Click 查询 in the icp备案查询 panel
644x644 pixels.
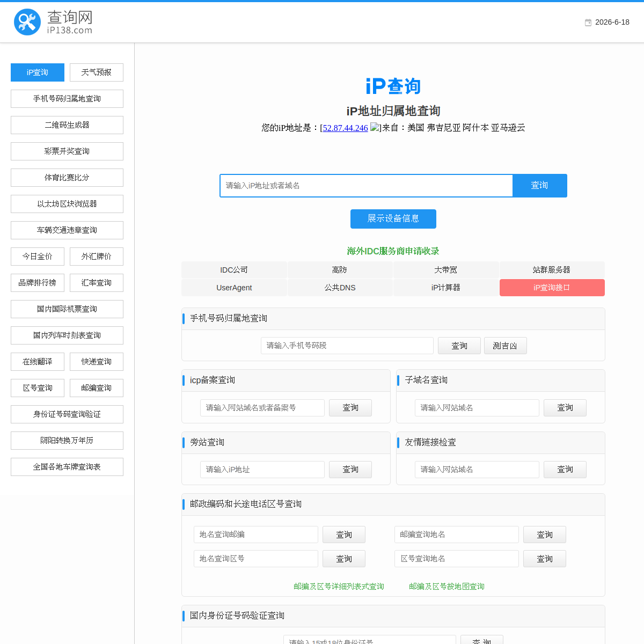pos(350,408)
